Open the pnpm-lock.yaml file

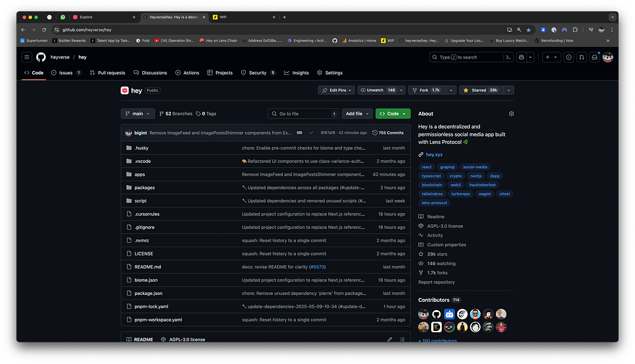pos(152,306)
